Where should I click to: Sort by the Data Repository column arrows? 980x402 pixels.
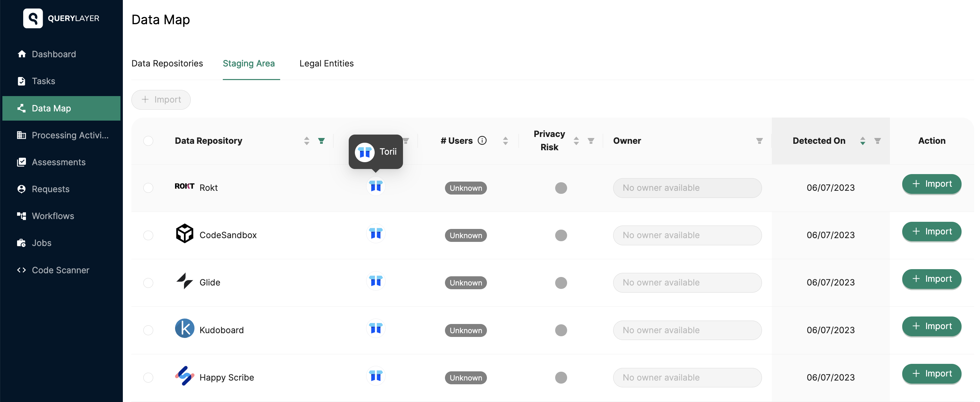pyautogui.click(x=307, y=141)
